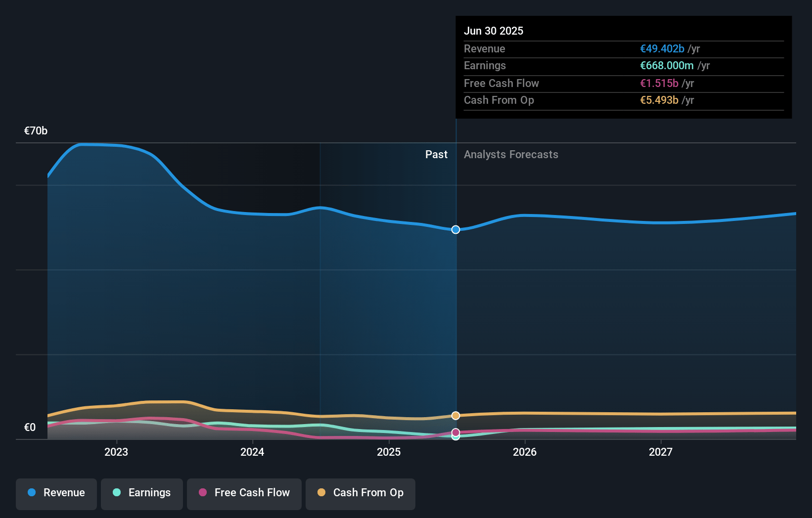Toggle the Free Cash Flow legend button
Viewport: 812px width, 518px height.
tap(244, 494)
